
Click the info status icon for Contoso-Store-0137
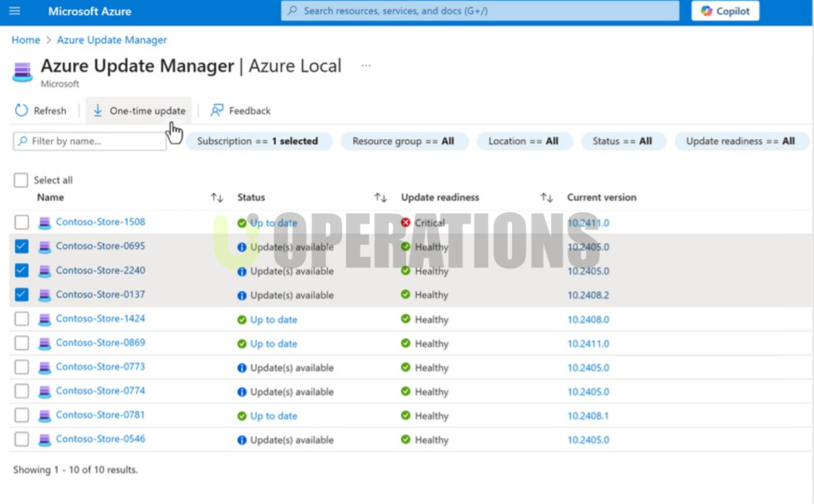[242, 296]
